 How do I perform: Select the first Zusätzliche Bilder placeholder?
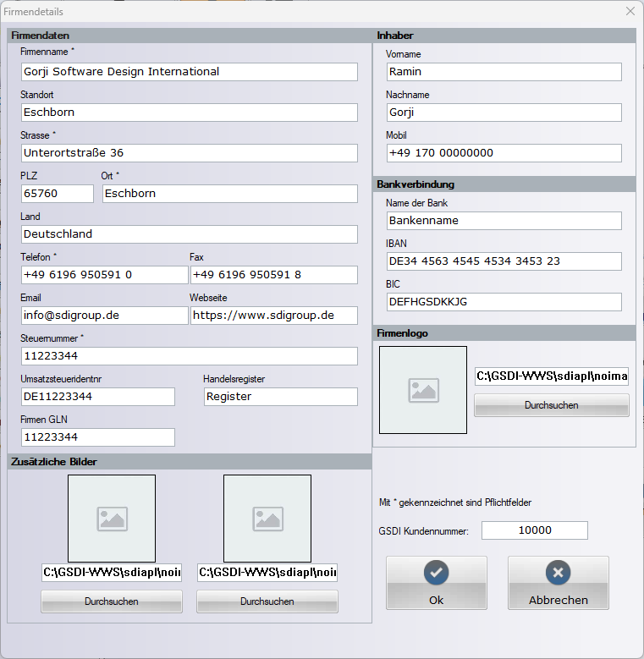tap(112, 519)
